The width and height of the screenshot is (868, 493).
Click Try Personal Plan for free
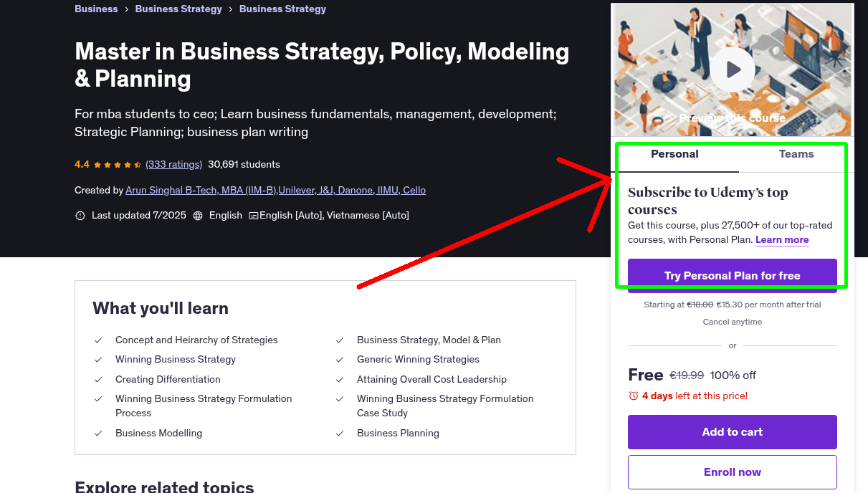pos(733,276)
